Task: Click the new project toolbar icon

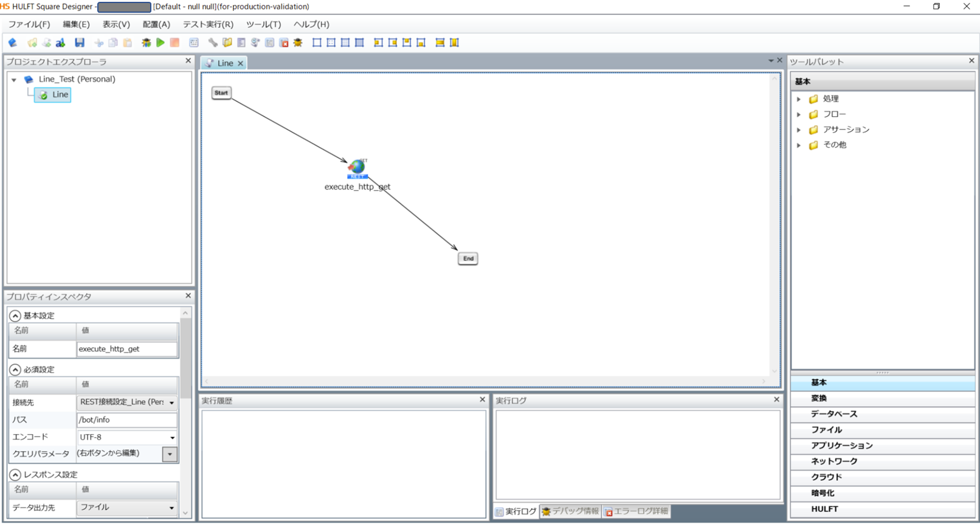Action: click(13, 43)
